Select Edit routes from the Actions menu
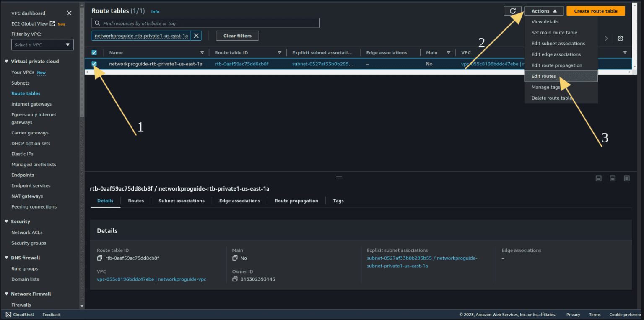644x320 pixels. coord(544,76)
